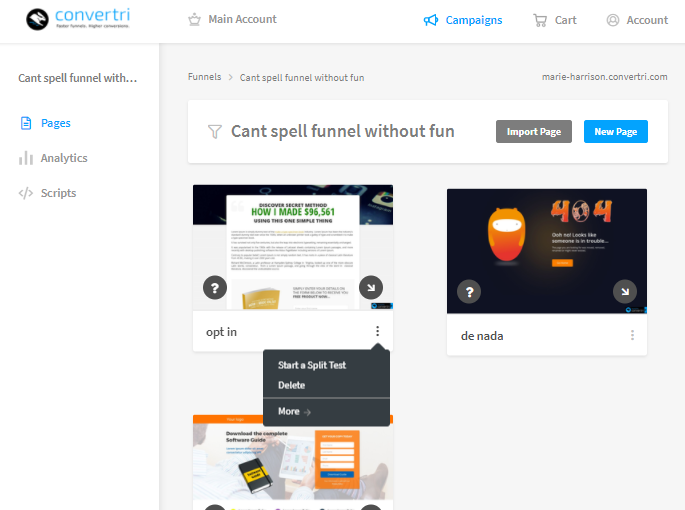Click the question mark icon on opt in thumbnail
This screenshot has height=510, width=685.
coord(215,288)
